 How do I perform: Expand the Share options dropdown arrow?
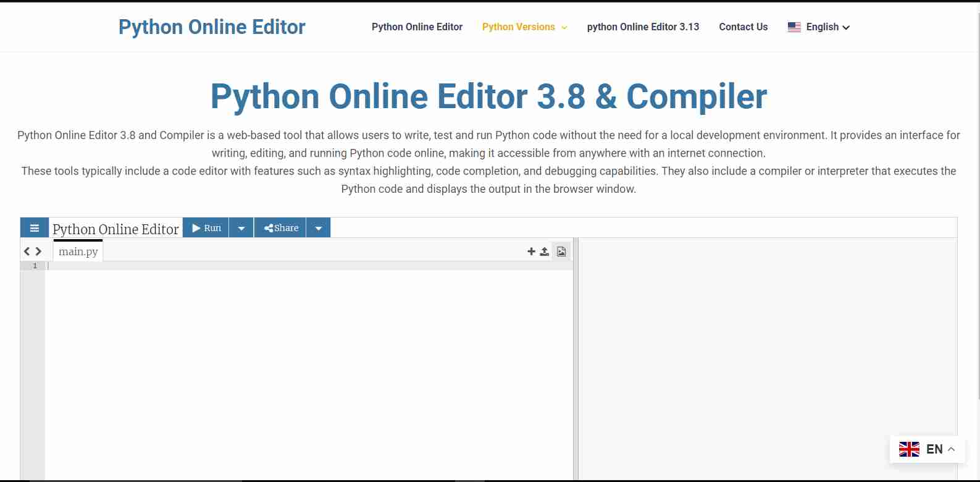pyautogui.click(x=319, y=228)
